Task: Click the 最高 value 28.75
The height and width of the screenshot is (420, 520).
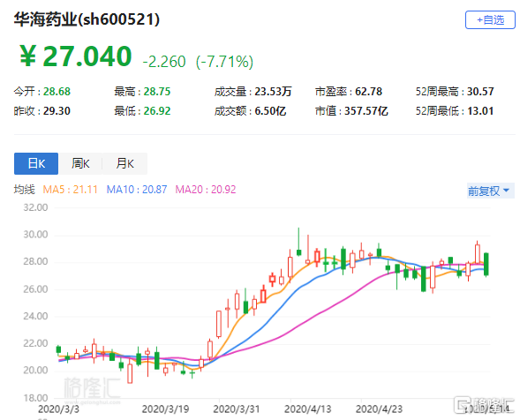Action: (x=157, y=92)
